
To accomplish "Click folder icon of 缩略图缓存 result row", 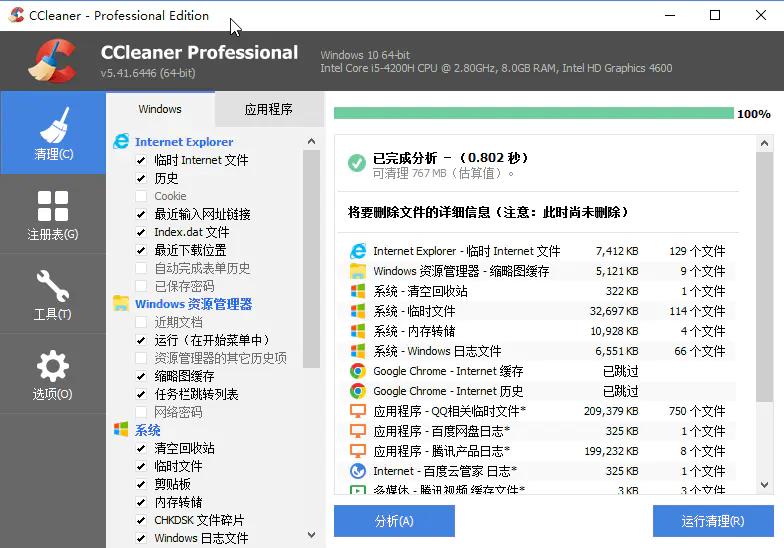I will tap(358, 271).
